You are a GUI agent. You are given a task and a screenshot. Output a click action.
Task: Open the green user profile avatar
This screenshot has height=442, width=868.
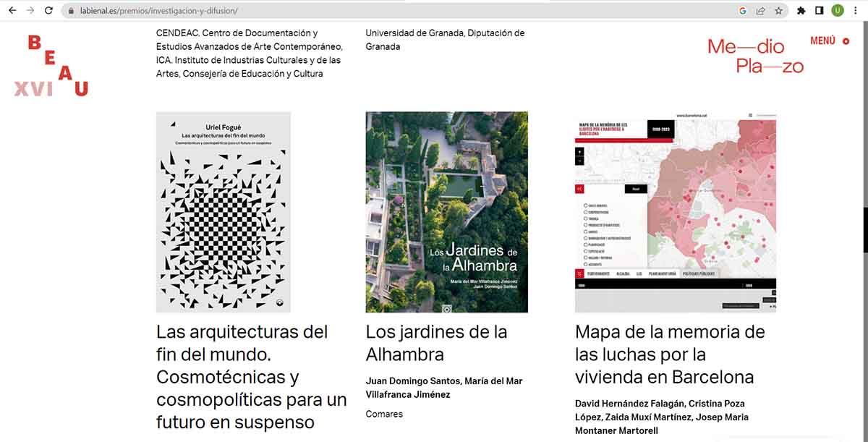click(x=838, y=11)
